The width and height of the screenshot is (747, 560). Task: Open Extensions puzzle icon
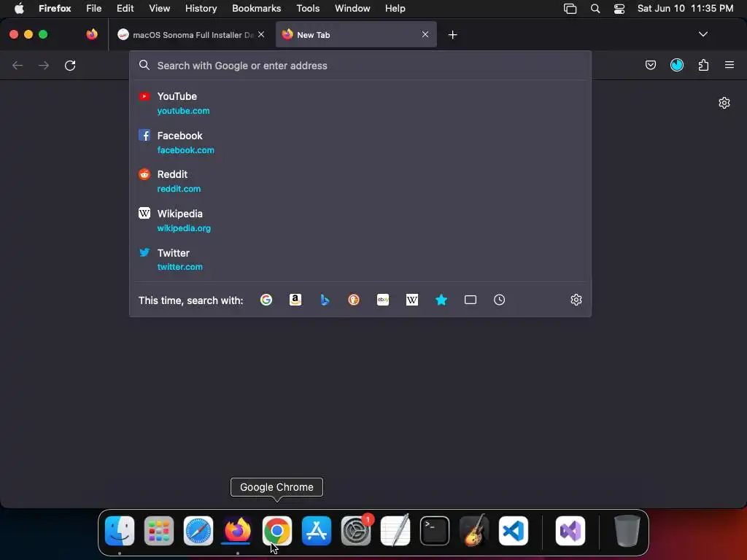(x=703, y=65)
